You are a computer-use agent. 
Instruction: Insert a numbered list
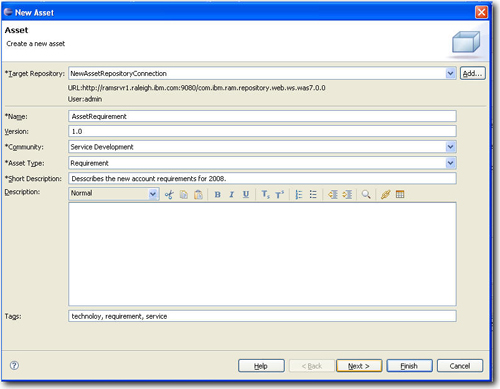point(299,194)
